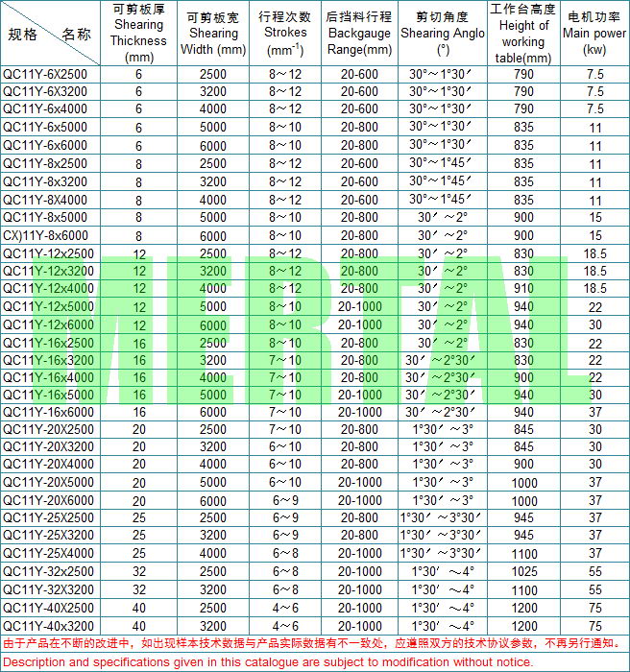The width and height of the screenshot is (630, 672).
Task: Click model QC11Y-20X2500
Action: (48, 429)
